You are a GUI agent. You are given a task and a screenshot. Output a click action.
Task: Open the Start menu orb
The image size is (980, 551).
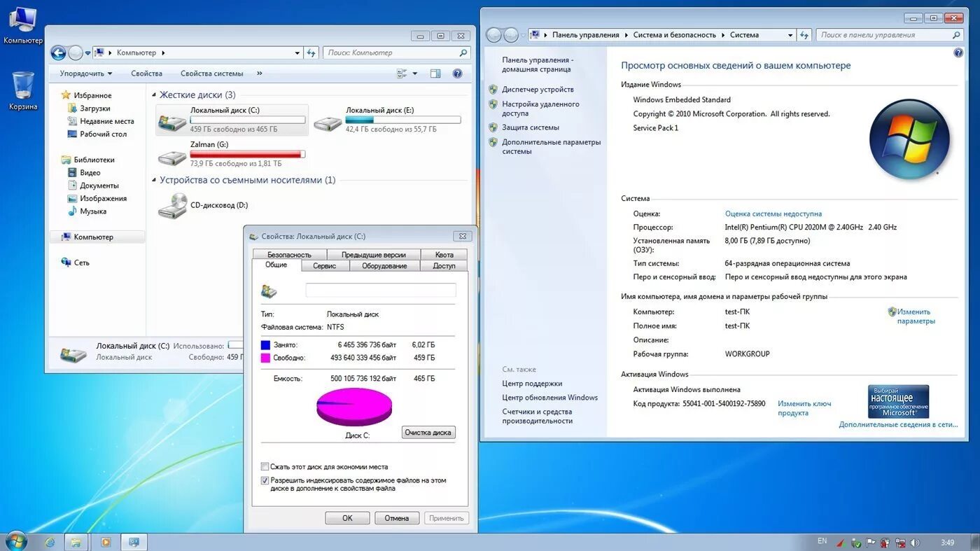coord(15,541)
